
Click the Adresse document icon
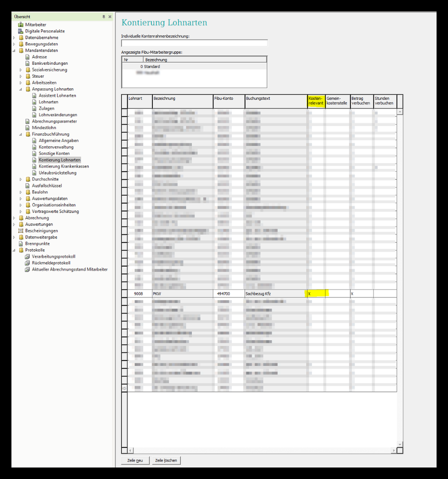tap(28, 57)
